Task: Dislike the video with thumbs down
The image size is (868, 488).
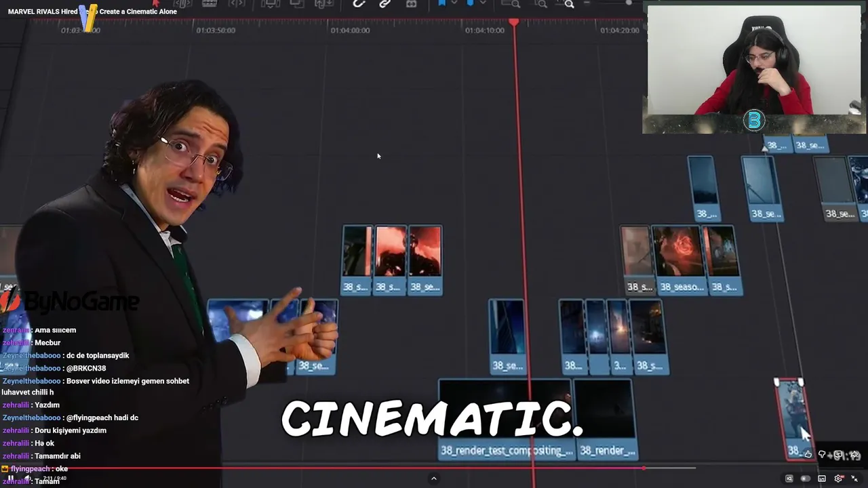Action: tap(822, 454)
